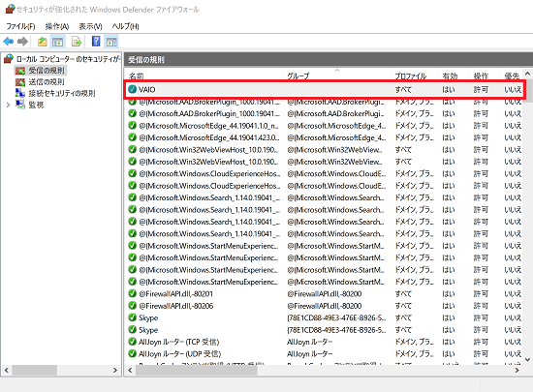
Task: Click the 接続セキュリティの規則 tree icon
Action: (x=20, y=93)
